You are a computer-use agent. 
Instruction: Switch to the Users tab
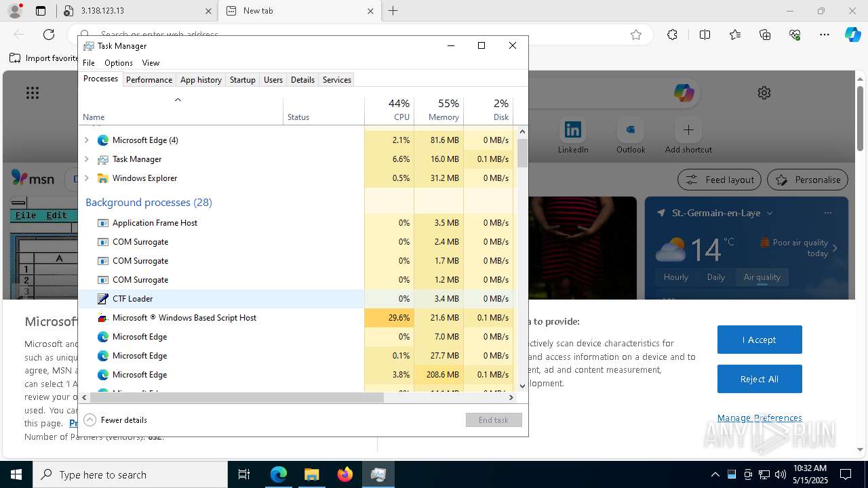click(273, 80)
